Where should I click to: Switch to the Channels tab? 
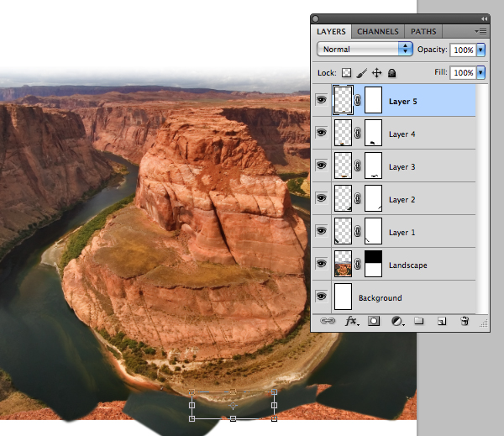(378, 32)
